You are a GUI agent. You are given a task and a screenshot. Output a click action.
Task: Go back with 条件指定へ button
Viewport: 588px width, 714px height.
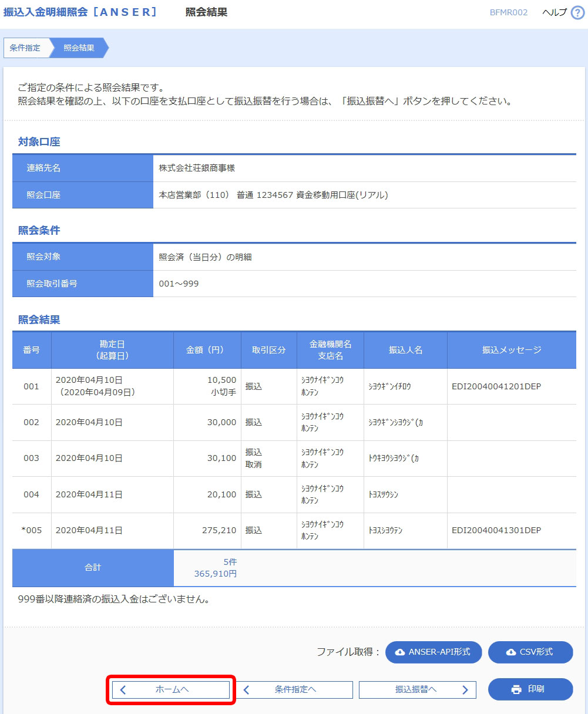(294, 690)
